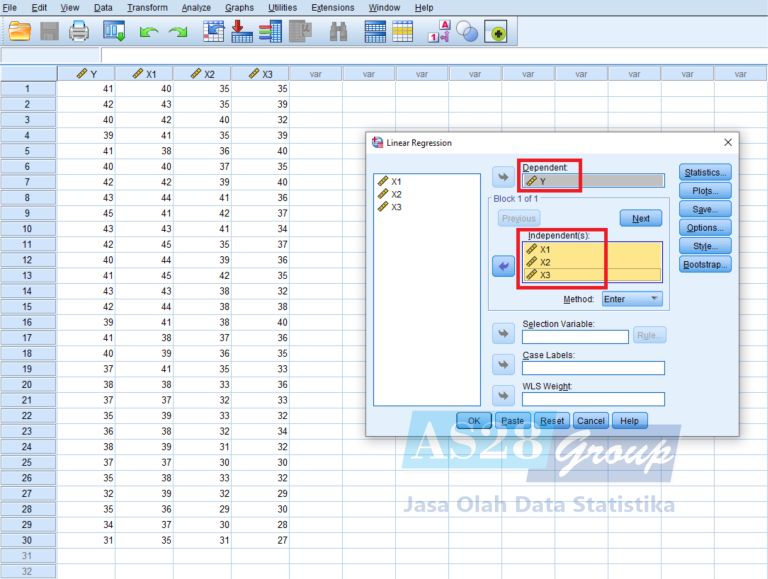The height and width of the screenshot is (579, 768).
Task: Open the Graphs menu
Action: [x=239, y=8]
